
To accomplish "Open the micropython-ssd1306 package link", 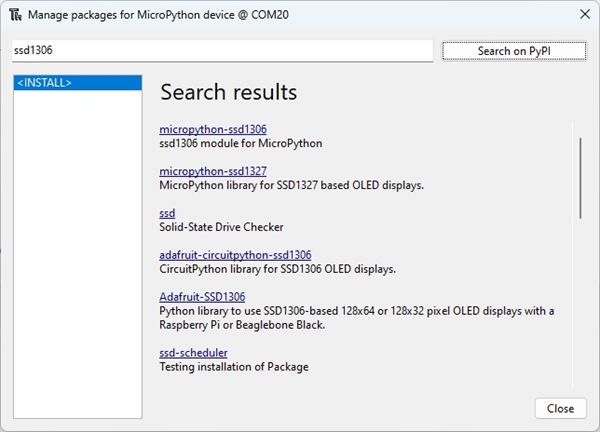I will [213, 129].
